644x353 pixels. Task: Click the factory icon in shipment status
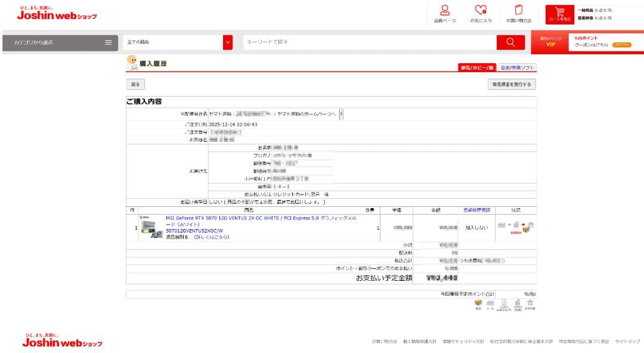501,225
